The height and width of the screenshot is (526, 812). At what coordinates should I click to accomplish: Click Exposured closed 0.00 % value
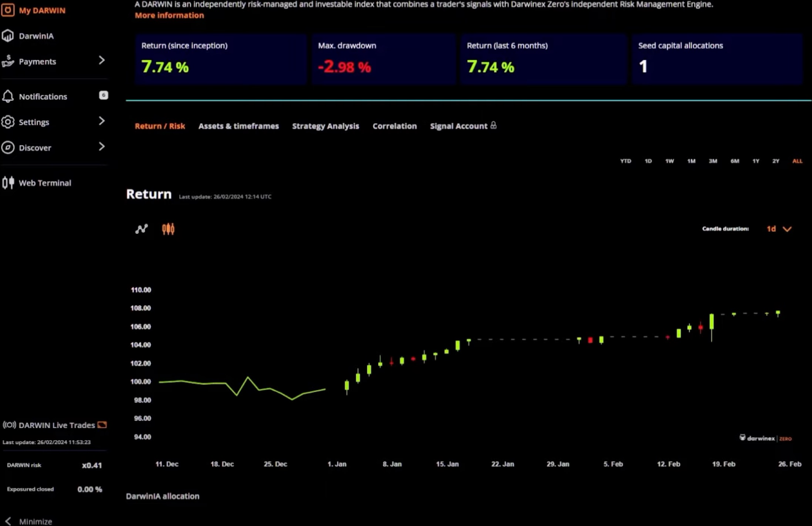coord(90,489)
